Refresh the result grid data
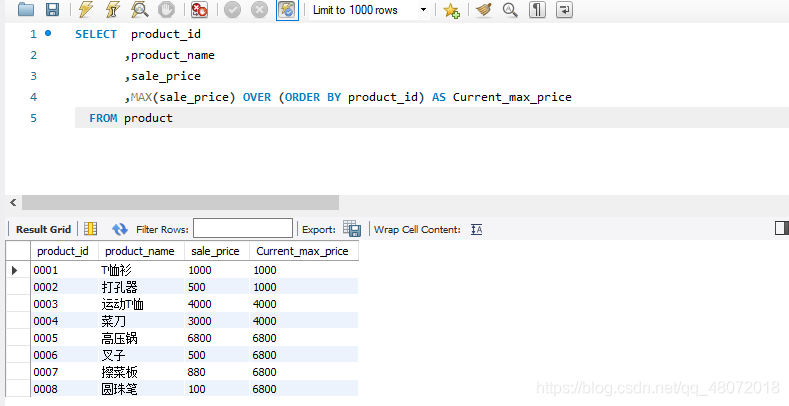This screenshot has height=406, width=789. pyautogui.click(x=120, y=229)
